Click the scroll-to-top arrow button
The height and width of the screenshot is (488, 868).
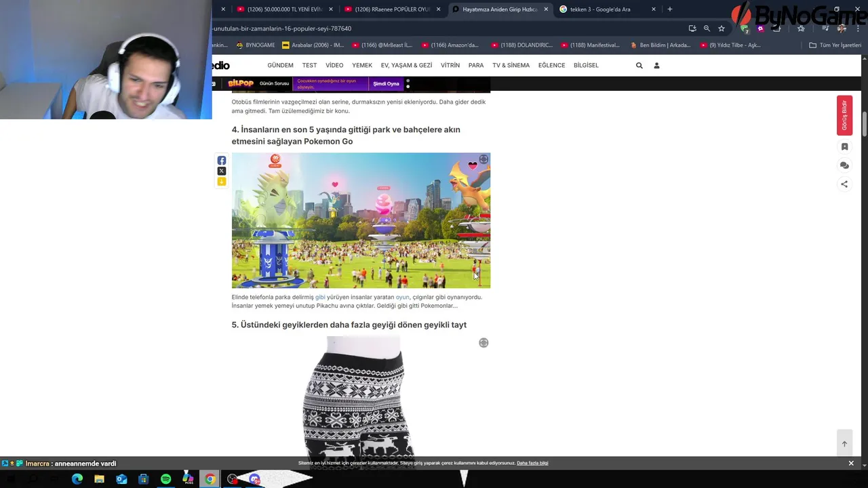[x=844, y=443]
